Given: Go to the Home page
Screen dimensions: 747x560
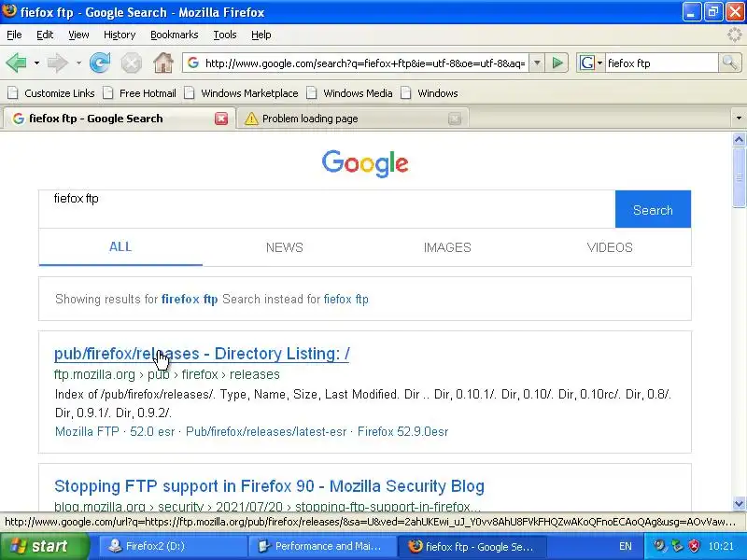Looking at the screenshot, I should pos(162,63).
